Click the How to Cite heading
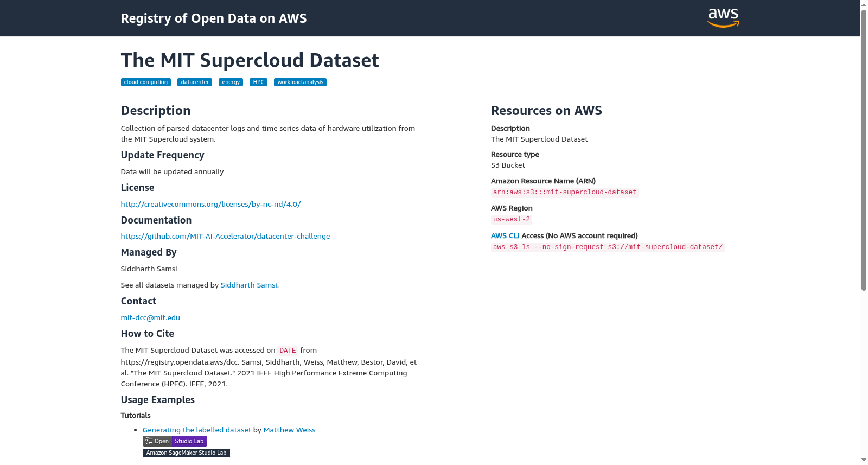 [x=147, y=334]
